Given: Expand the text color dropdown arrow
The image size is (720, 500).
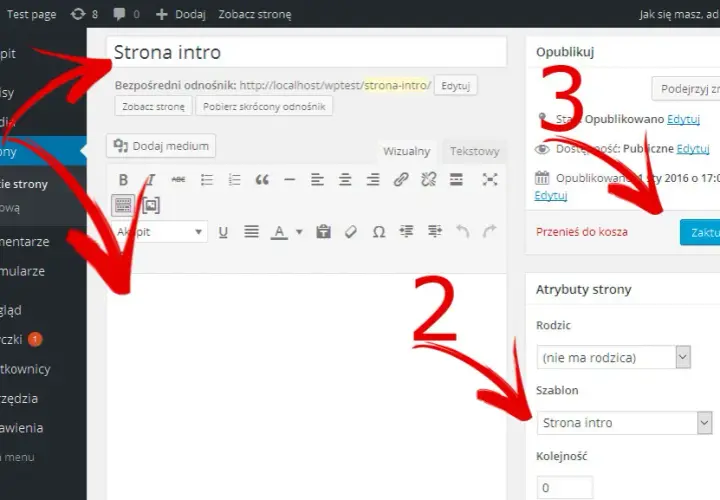Looking at the screenshot, I should click(x=299, y=232).
